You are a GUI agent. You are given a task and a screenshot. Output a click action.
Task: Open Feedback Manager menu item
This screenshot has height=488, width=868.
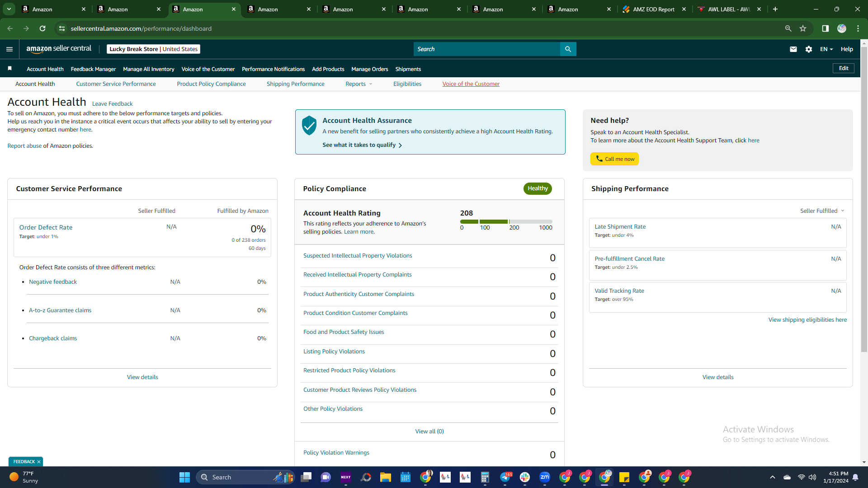pyautogui.click(x=93, y=69)
